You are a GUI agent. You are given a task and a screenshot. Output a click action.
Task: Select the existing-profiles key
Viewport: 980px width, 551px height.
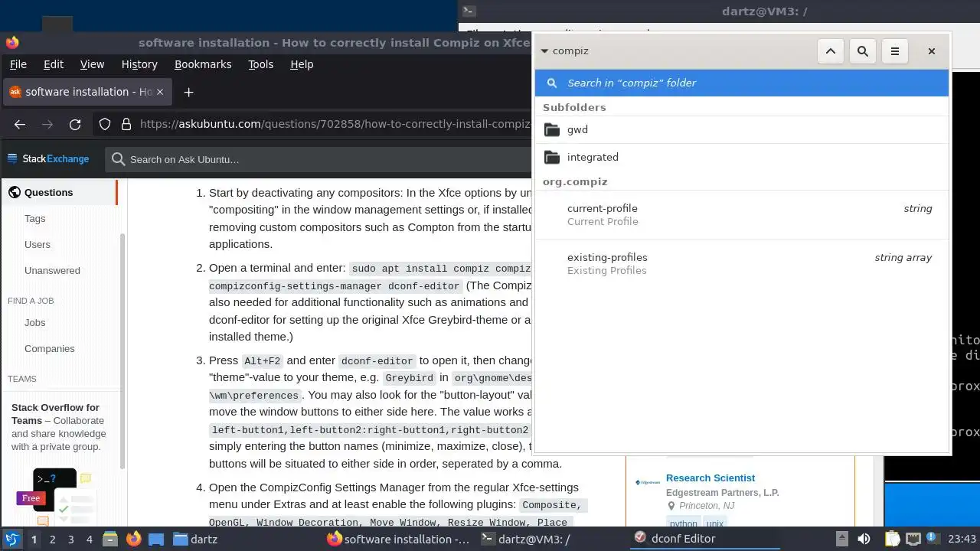click(x=742, y=264)
